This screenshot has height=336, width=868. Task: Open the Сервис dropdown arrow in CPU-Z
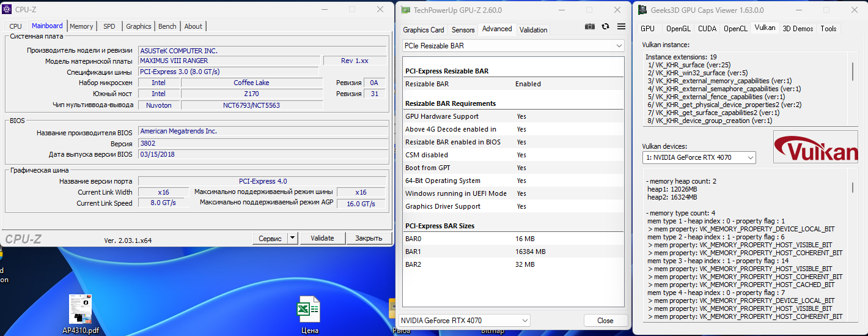(x=292, y=238)
